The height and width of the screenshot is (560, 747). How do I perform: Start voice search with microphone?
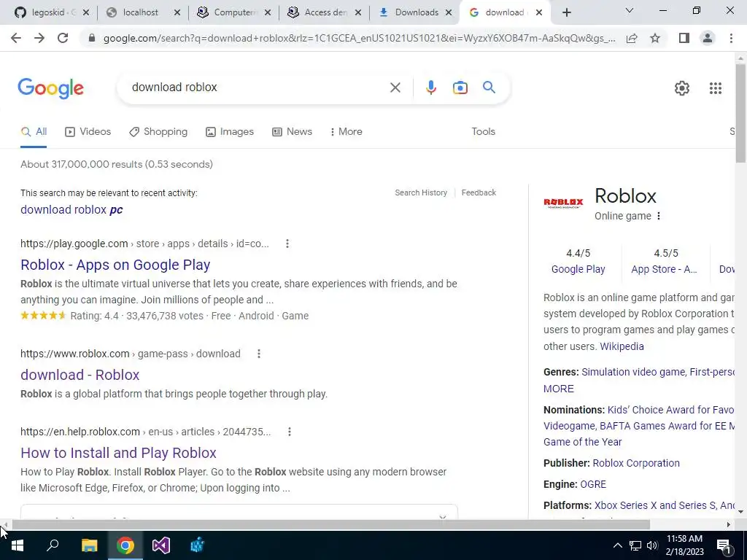[x=430, y=87]
